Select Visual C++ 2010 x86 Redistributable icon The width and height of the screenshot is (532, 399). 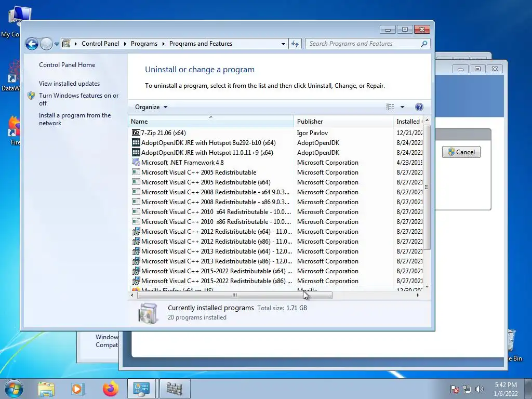(136, 221)
